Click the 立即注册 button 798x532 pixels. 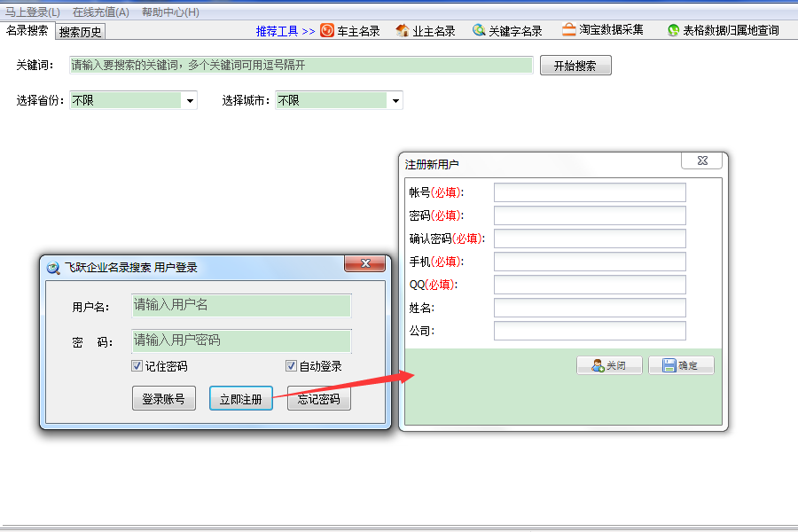(x=240, y=399)
